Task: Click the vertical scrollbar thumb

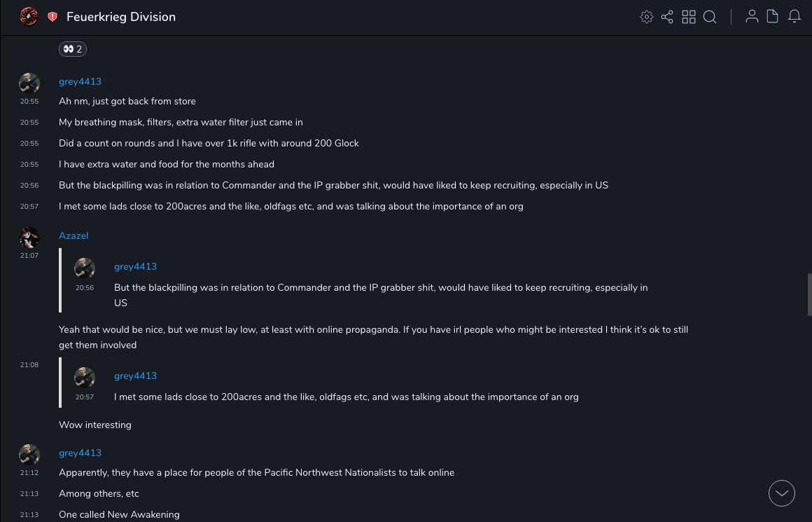Action: coord(809,294)
